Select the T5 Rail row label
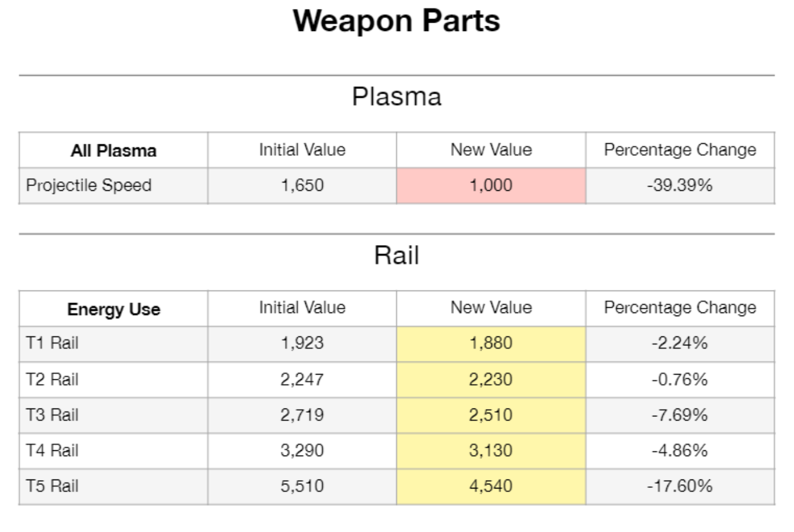Screen dimensions: 794x532 click(x=52, y=486)
